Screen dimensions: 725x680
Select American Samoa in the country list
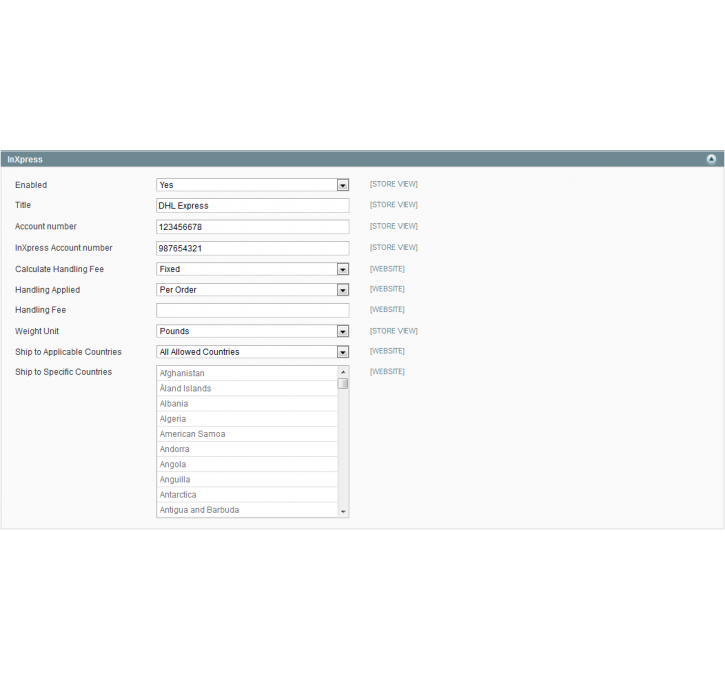[247, 434]
